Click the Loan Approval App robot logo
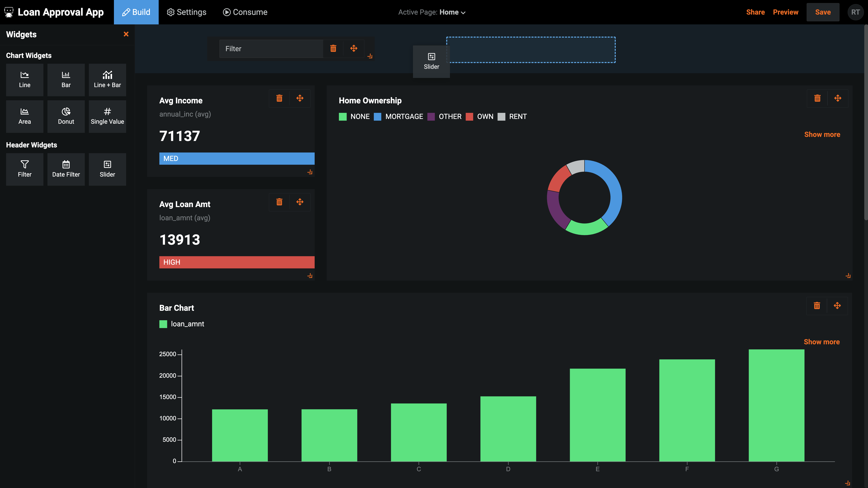The image size is (868, 488). click(9, 12)
